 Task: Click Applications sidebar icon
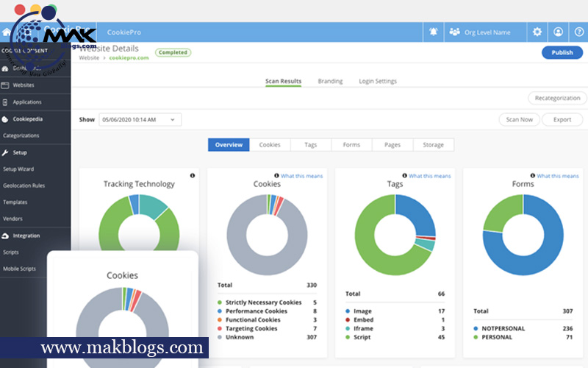click(x=5, y=102)
